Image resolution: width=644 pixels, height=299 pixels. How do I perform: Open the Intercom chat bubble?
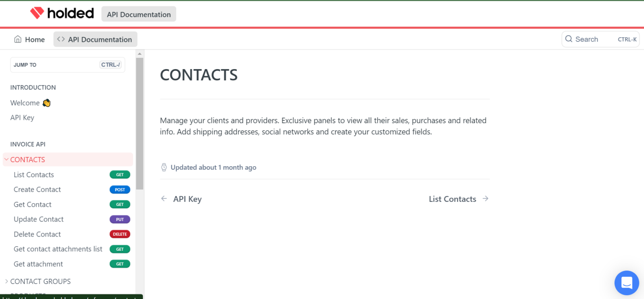click(x=626, y=283)
